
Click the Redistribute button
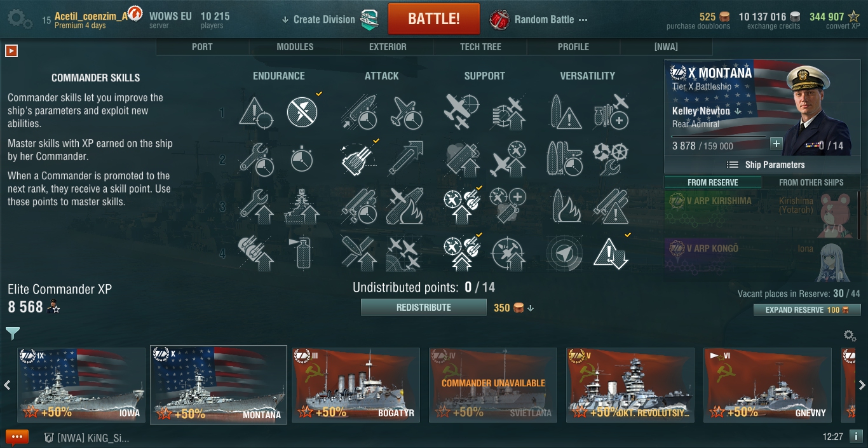click(x=424, y=308)
